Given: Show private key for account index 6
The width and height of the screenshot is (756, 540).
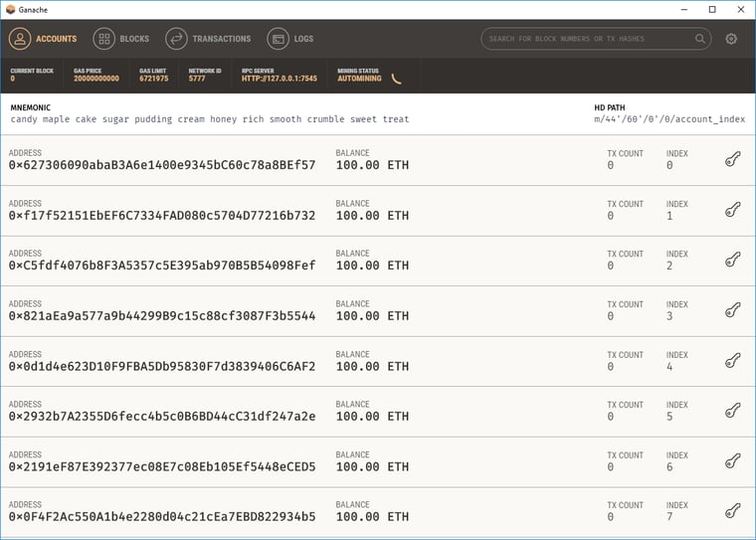Looking at the screenshot, I should click(732, 460).
